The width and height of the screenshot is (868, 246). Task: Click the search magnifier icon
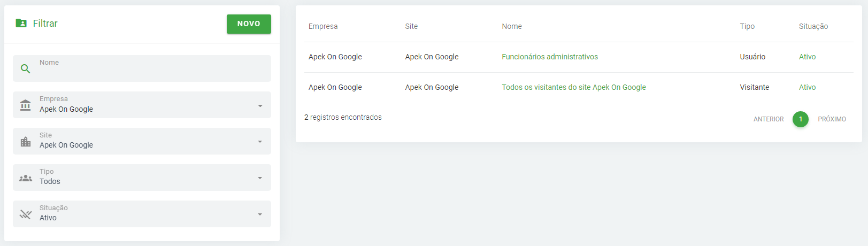click(25, 68)
